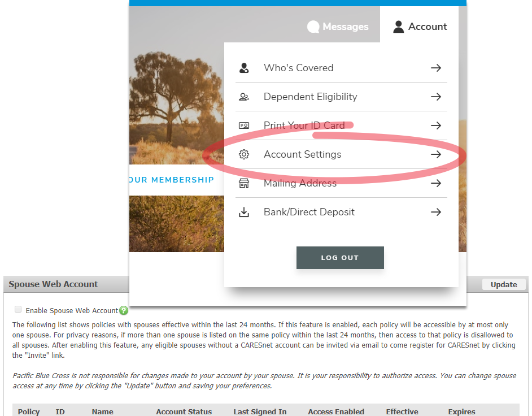Click the arrow beside Dependent Eligibility
Viewport: 532px width, 416px height.
click(436, 97)
